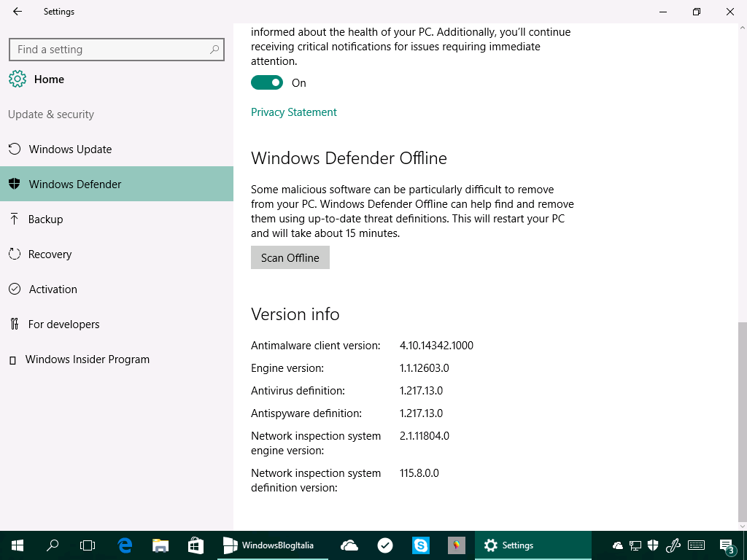This screenshot has width=747, height=560.
Task: Go to the Activation section
Action: tap(117, 289)
